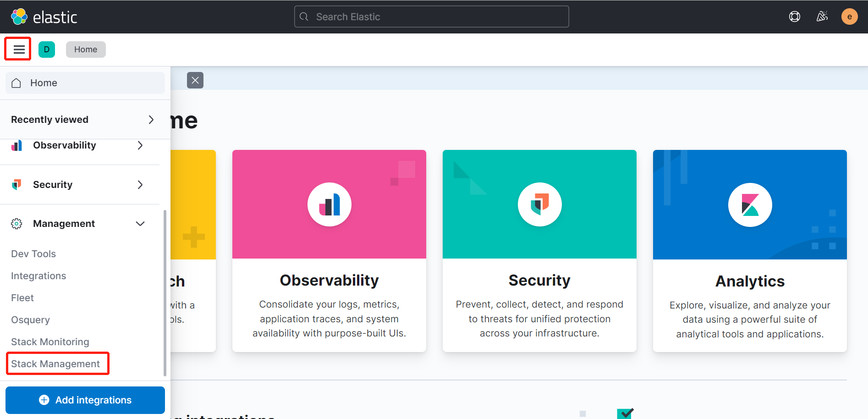Click the Security card description text
Image resolution: width=868 pixels, height=419 pixels.
[539, 319]
